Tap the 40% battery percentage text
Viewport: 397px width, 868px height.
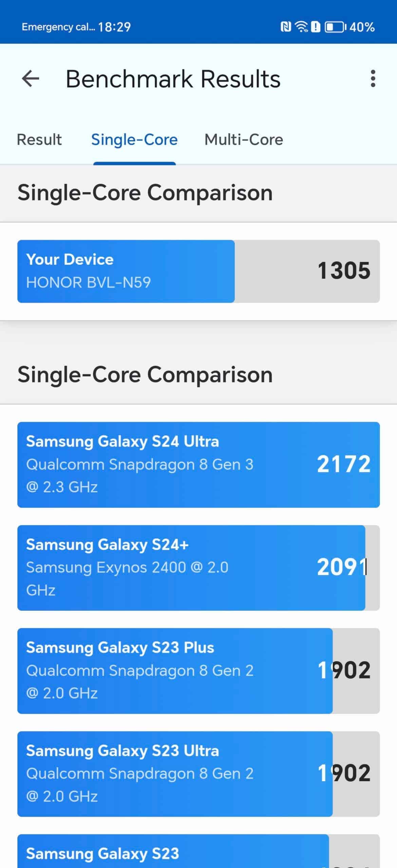click(x=362, y=27)
